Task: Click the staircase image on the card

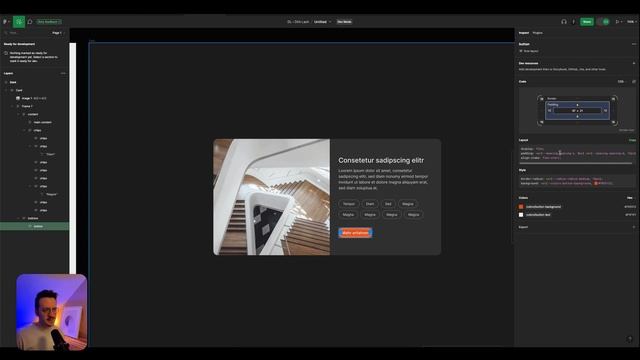Action: 271,197
